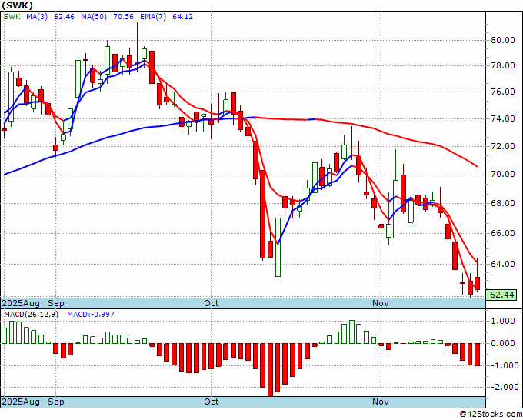The image size is (523, 420).
Task: Click the MACD(26,12,9) indicator label
Action: click(x=31, y=315)
